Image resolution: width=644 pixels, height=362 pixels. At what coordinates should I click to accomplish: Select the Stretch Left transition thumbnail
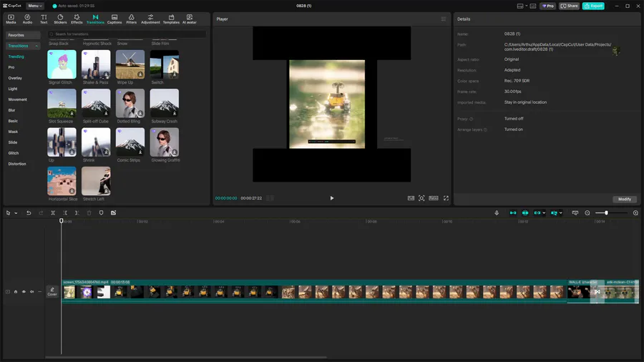[x=96, y=181]
